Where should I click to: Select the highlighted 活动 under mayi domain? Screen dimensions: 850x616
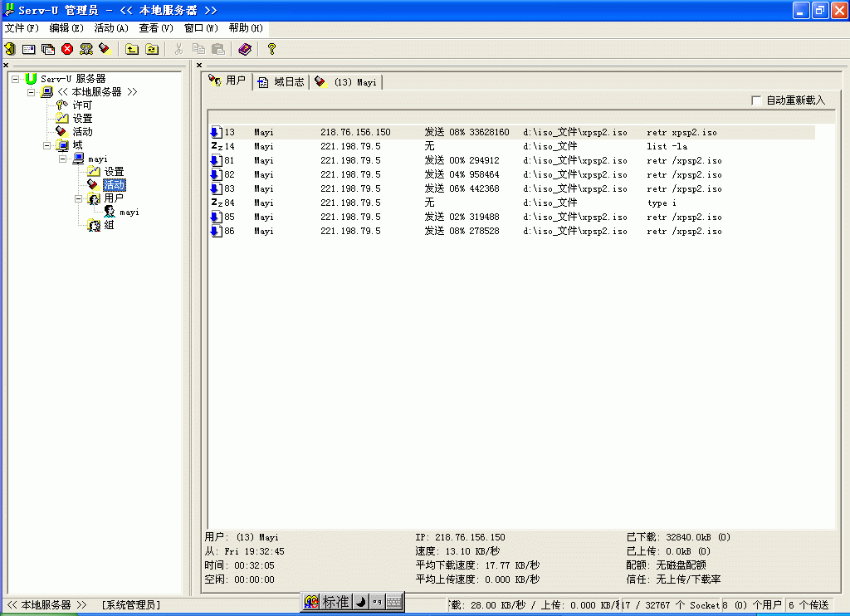click(114, 185)
